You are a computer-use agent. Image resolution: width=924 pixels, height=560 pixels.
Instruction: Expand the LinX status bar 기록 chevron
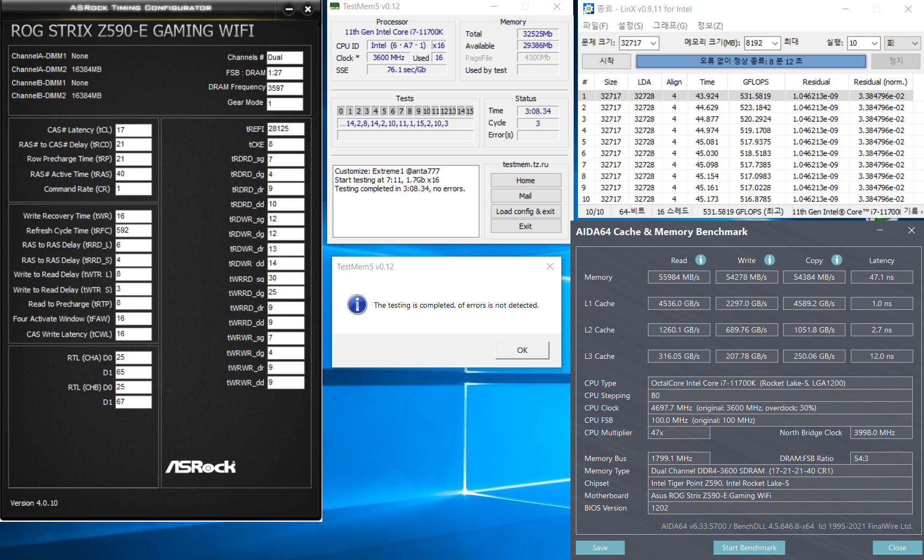[921, 211]
